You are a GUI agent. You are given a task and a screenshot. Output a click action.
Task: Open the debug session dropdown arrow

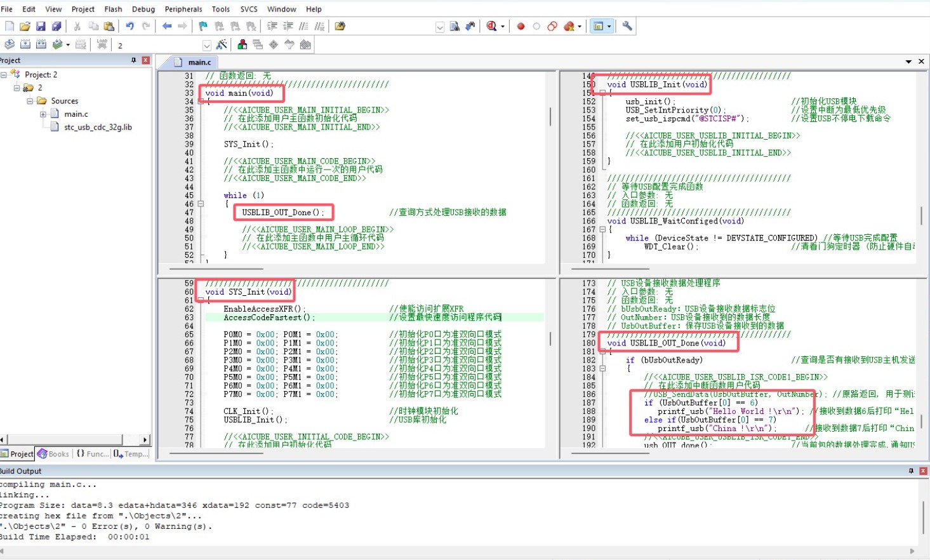(503, 27)
